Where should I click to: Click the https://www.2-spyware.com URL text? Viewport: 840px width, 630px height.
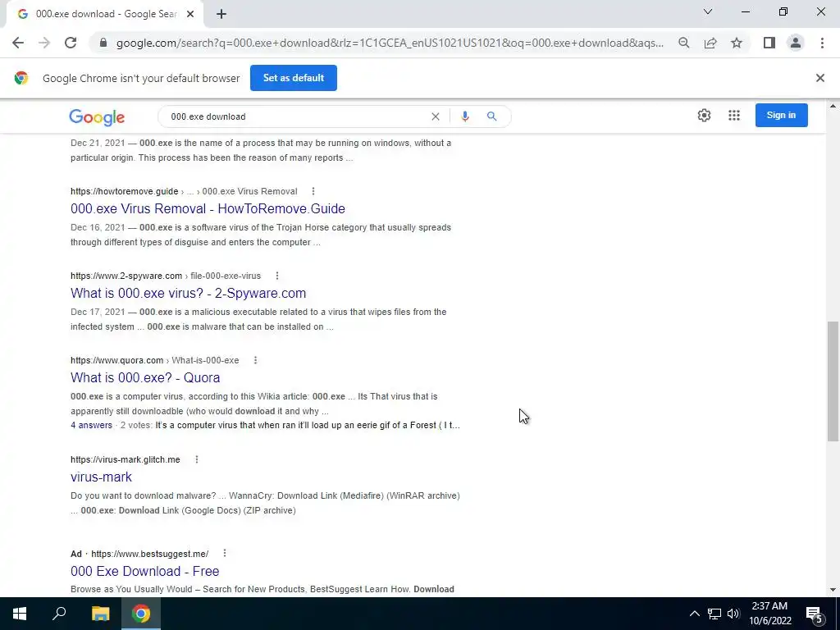126,276
